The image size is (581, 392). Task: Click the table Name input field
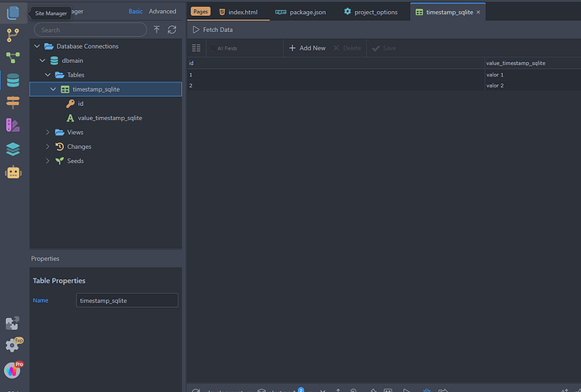tap(125, 300)
